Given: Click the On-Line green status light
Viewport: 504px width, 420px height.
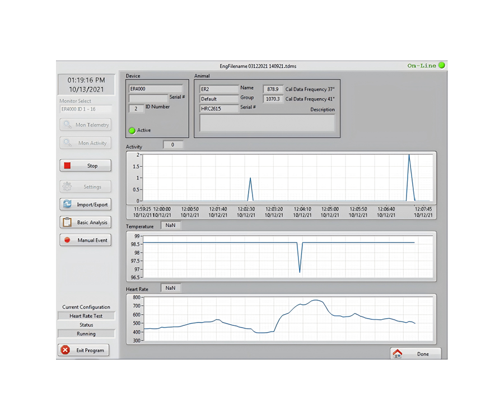Looking at the screenshot, I should tap(442, 66).
